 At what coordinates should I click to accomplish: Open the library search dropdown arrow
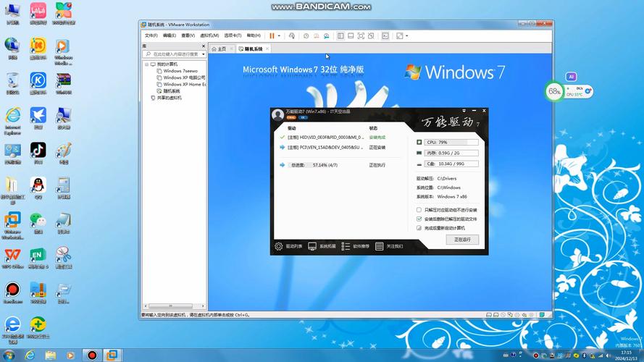pos(204,54)
